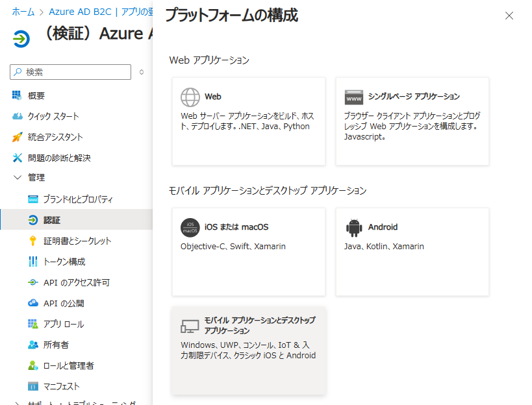The image size is (532, 405).
Task: Click the 検索 search input field
Action: click(71, 72)
